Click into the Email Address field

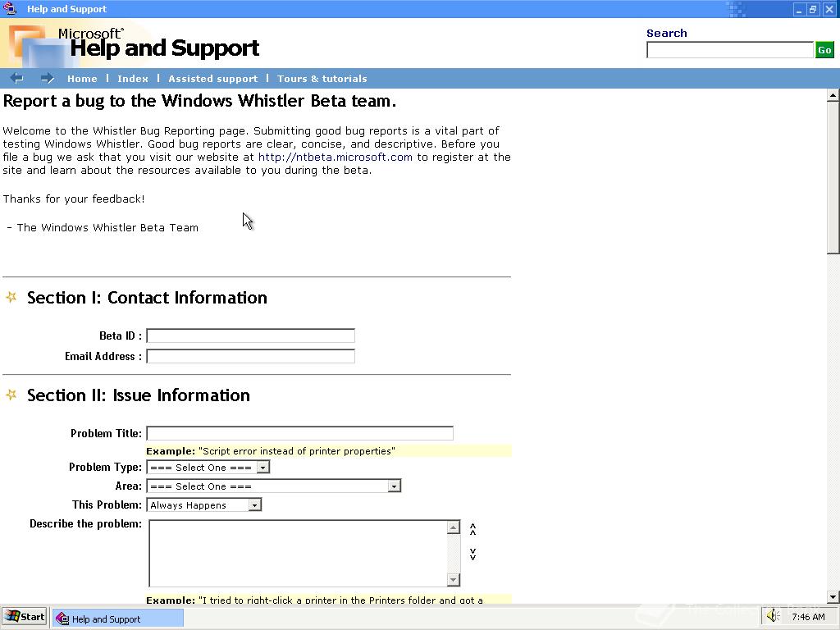tap(251, 356)
